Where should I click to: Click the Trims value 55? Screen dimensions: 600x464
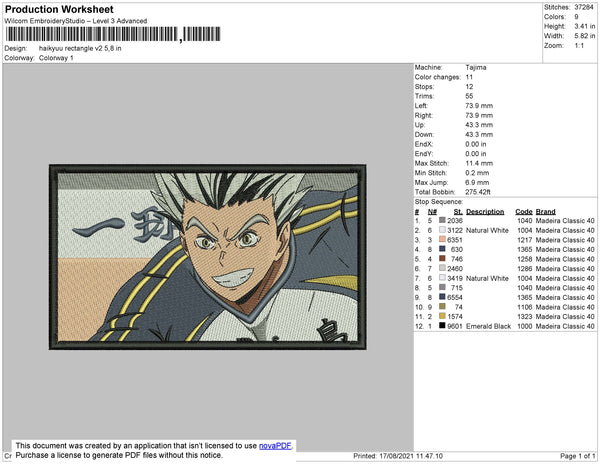(x=469, y=96)
